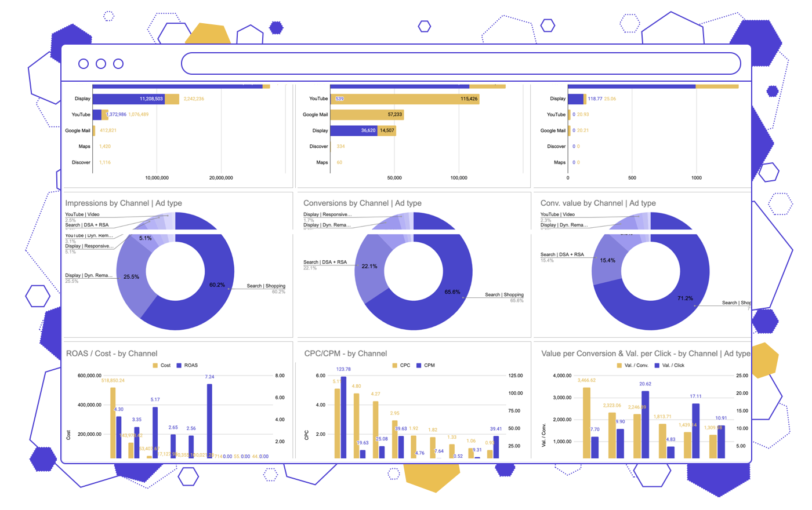Click the 'Impressions by Channel | Ad type' title

coord(124,203)
